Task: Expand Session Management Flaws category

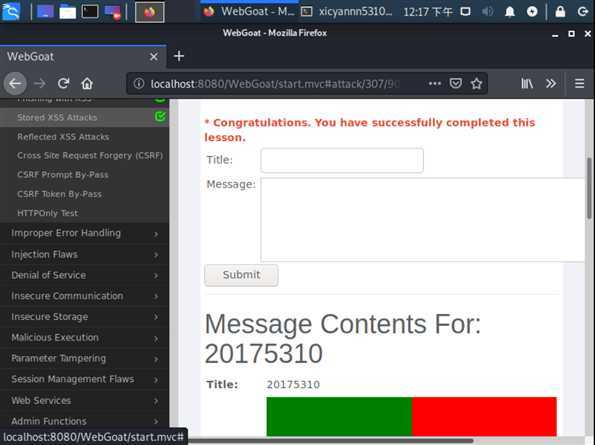Action: 84,379
